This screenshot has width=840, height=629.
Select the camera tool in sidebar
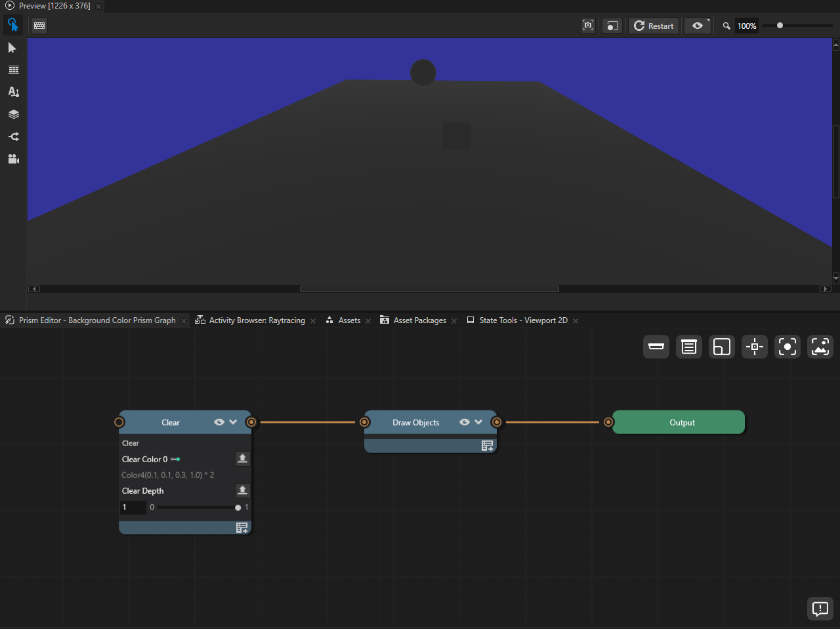click(x=13, y=159)
